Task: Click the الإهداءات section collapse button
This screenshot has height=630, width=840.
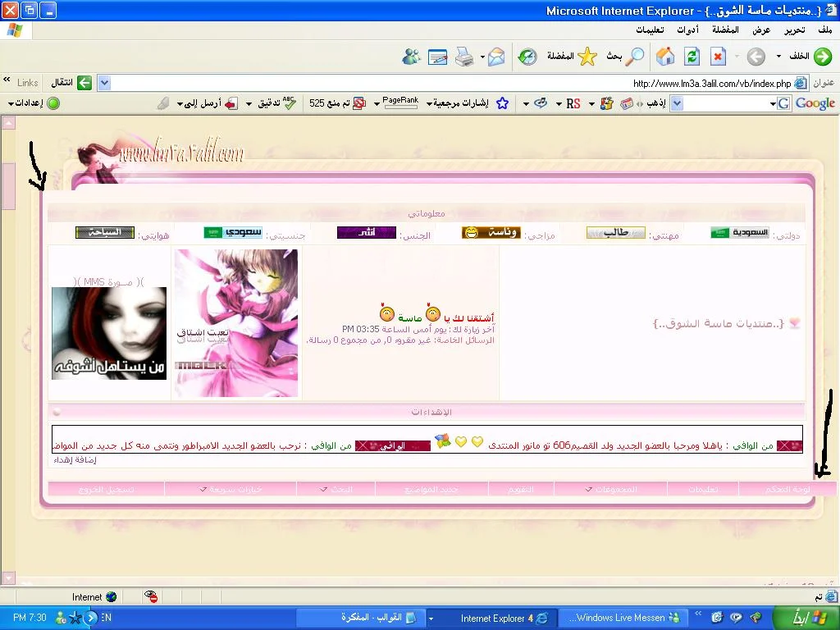Action: coord(57,412)
